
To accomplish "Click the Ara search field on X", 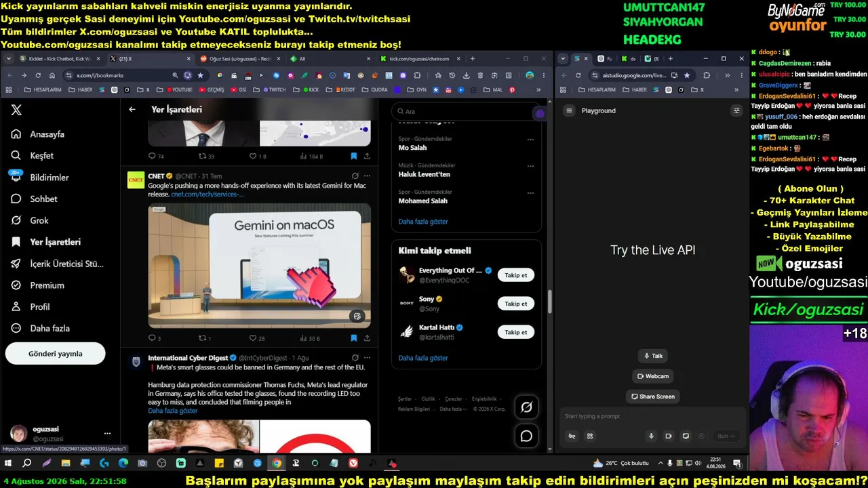I will coord(467,112).
